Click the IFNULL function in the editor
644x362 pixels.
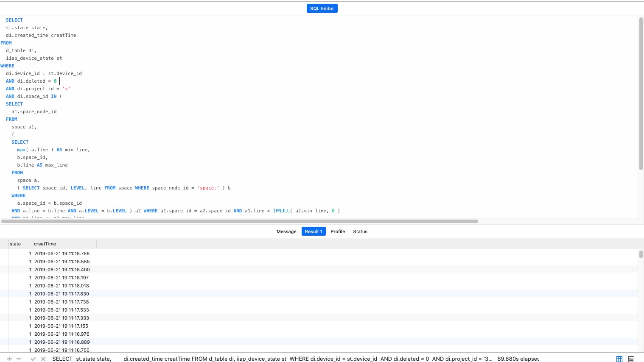pyautogui.click(x=281, y=211)
